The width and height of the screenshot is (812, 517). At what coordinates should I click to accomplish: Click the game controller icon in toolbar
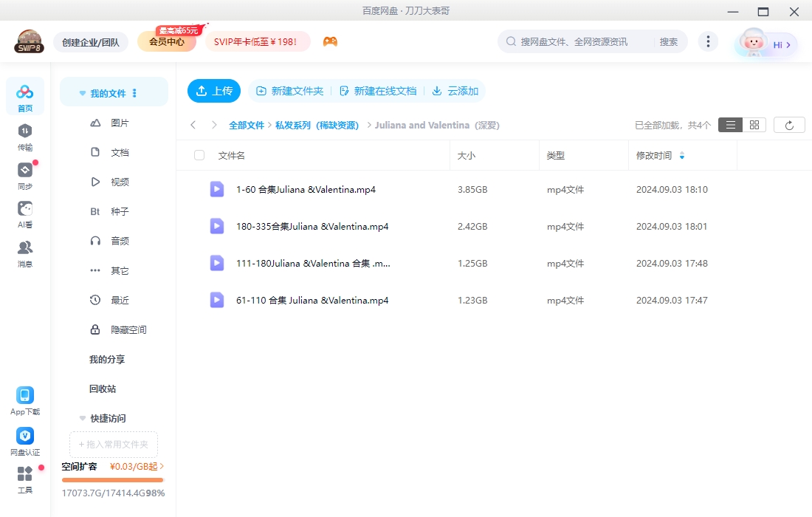click(330, 41)
